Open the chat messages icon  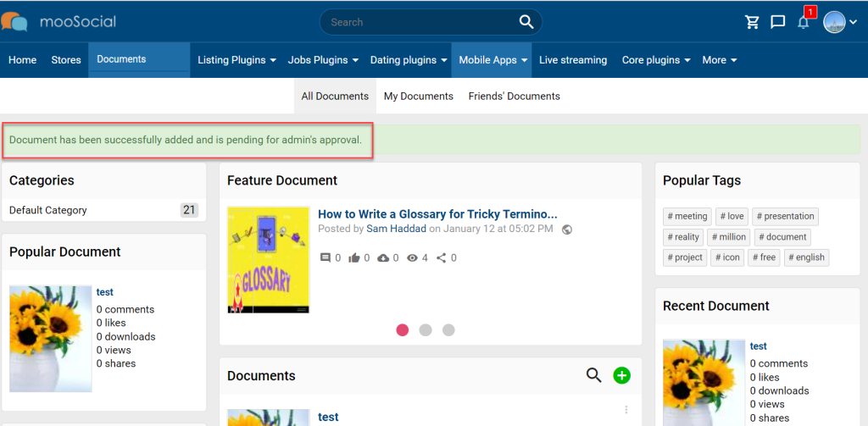778,22
